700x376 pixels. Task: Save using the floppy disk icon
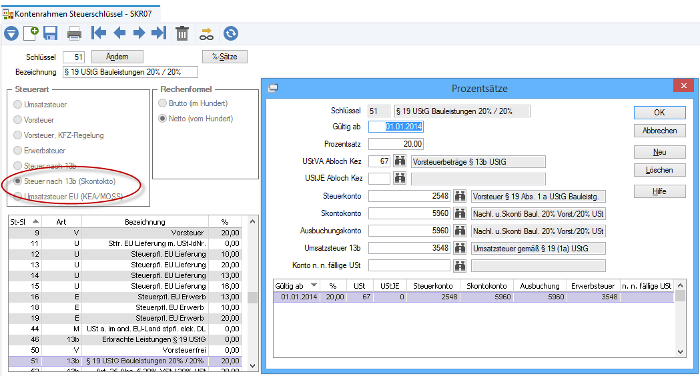pos(50,33)
